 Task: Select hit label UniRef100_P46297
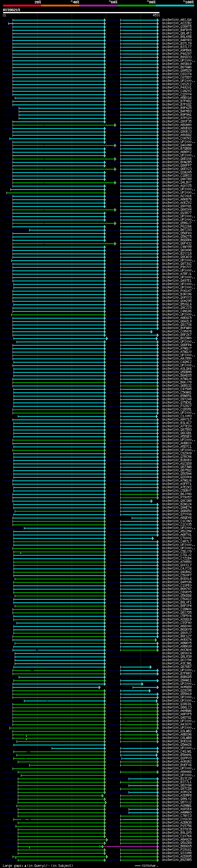click(x=176, y=54)
